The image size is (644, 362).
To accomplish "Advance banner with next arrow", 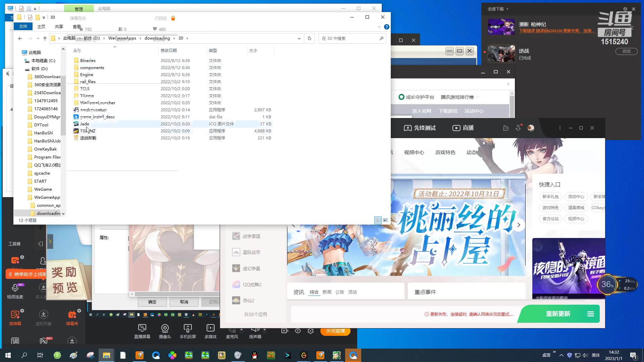I will [519, 225].
